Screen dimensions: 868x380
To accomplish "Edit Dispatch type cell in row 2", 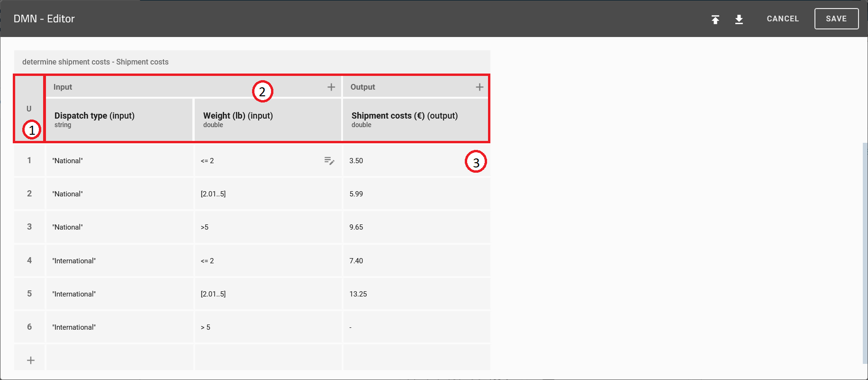I will coord(119,194).
